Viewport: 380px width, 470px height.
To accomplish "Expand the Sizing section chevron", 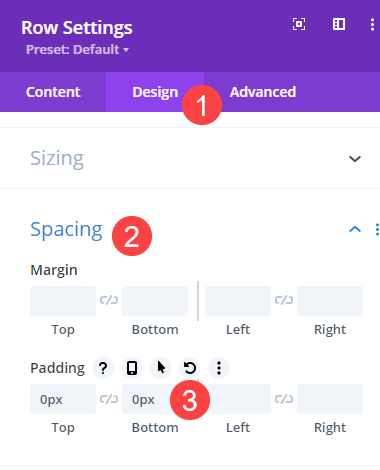I will click(355, 159).
